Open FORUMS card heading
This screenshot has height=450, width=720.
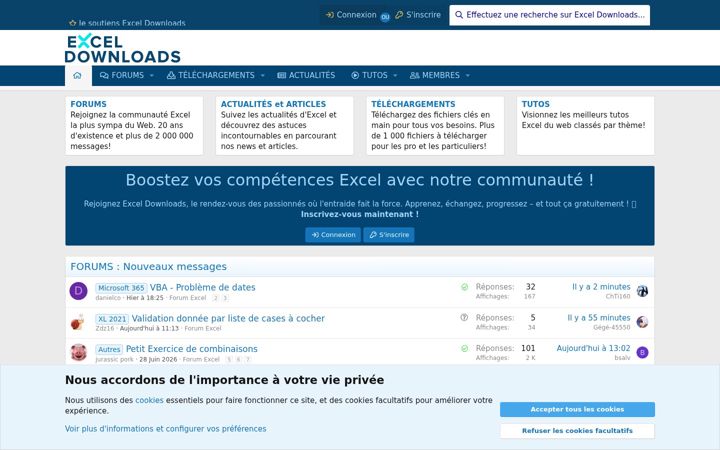(x=88, y=104)
